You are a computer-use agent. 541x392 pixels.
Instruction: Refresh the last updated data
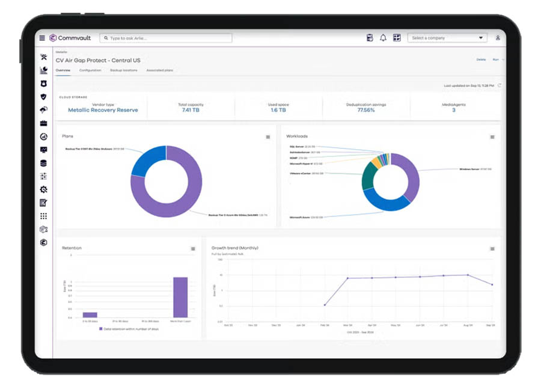click(x=500, y=85)
